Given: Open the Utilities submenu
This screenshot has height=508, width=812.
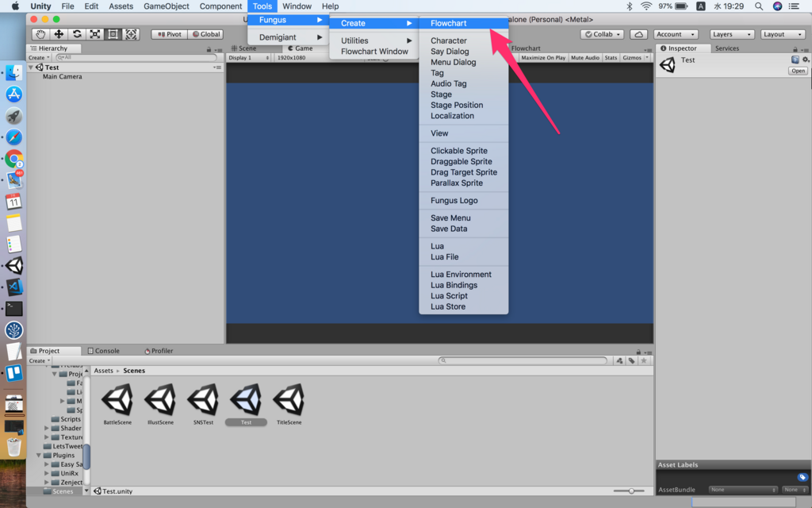Looking at the screenshot, I should (x=374, y=40).
